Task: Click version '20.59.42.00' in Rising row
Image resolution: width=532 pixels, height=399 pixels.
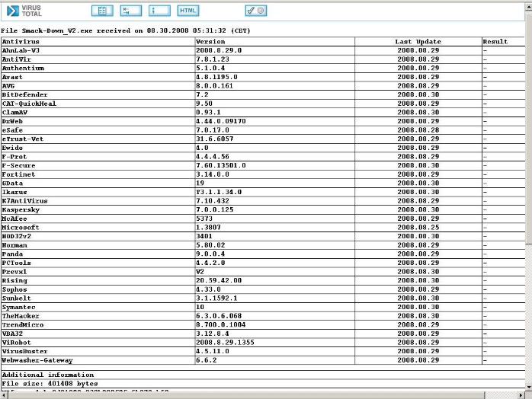Action: click(219, 280)
